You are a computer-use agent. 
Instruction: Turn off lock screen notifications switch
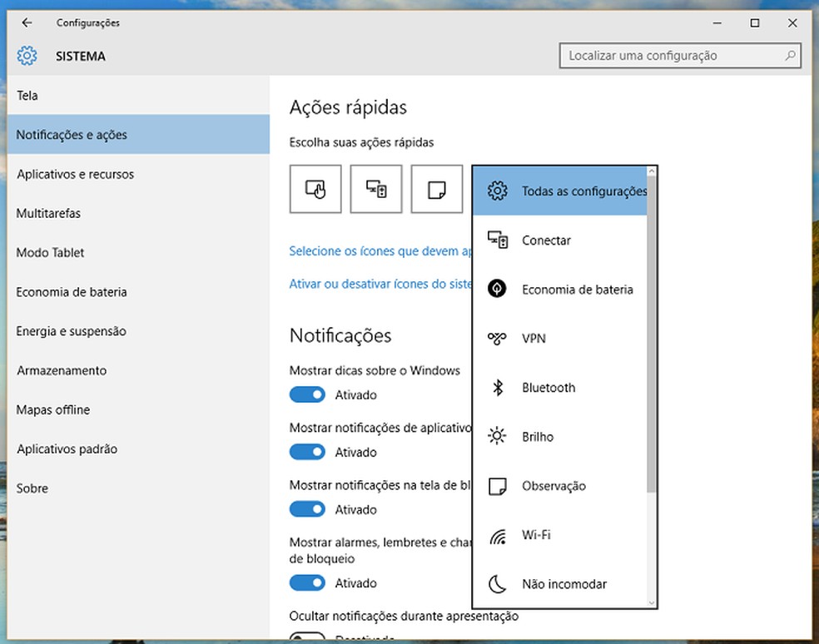click(307, 509)
